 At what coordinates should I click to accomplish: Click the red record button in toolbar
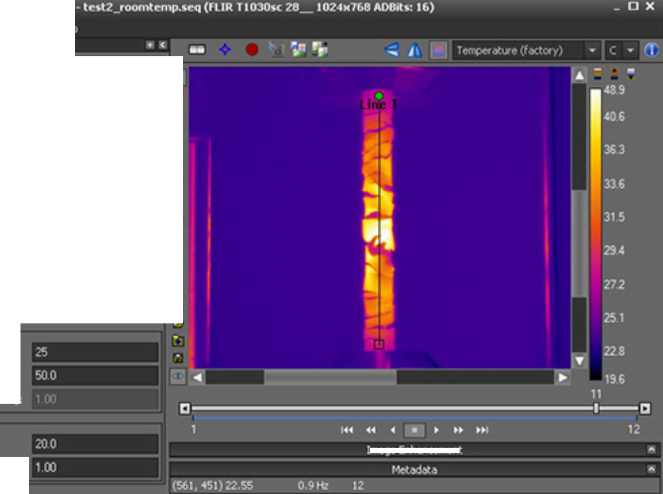[x=252, y=50]
